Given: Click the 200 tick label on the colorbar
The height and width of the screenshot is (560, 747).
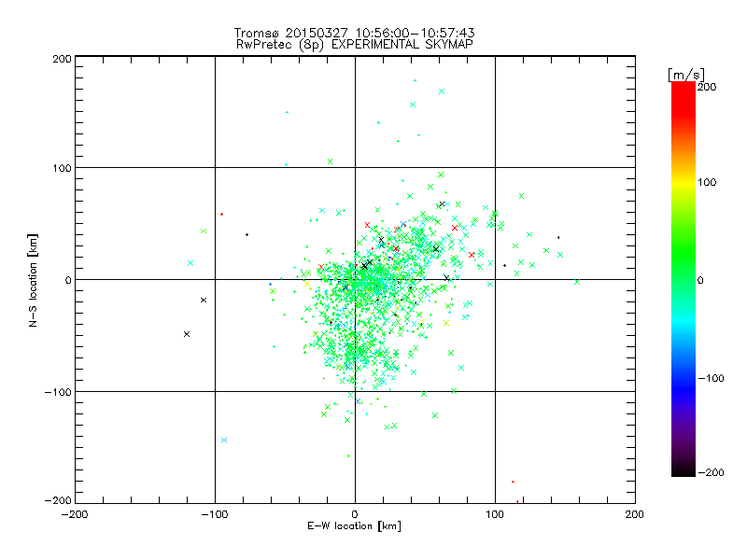Looking at the screenshot, I should tap(707, 86).
